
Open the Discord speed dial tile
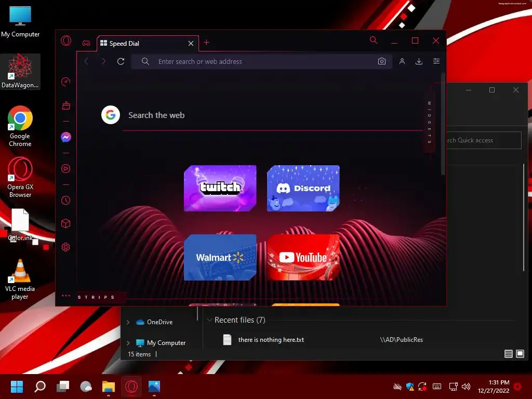(303, 188)
